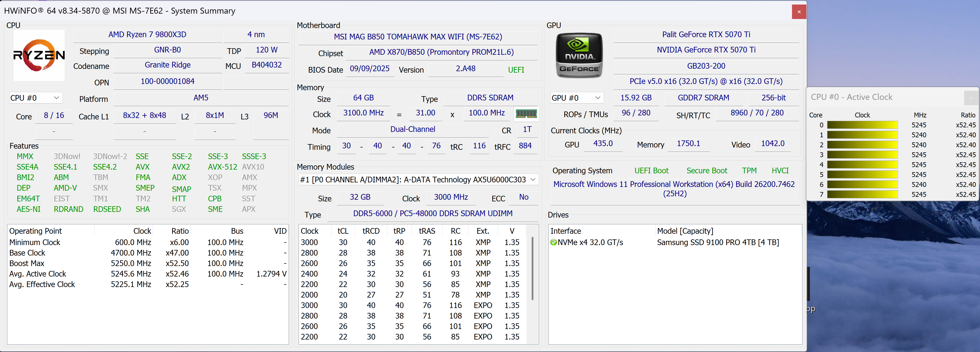Click the Core 0 clock bar
The image size is (980, 352).
862,125
